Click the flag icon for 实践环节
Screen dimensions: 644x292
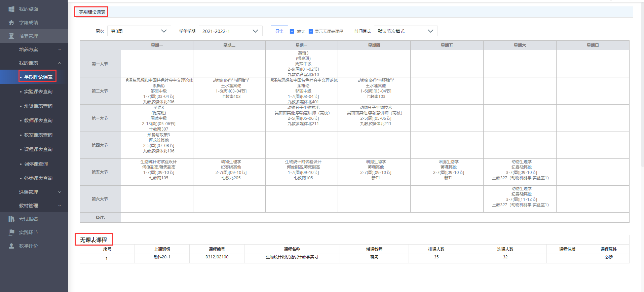(x=11, y=232)
